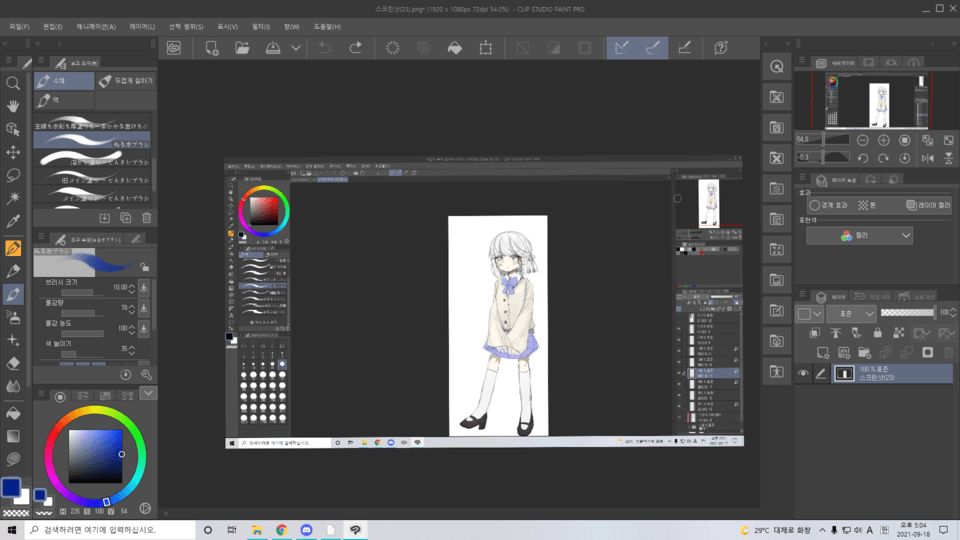Screen dimensions: 960x540
Task: Toggle Snap to Ruler in command bar
Action: [x=621, y=48]
